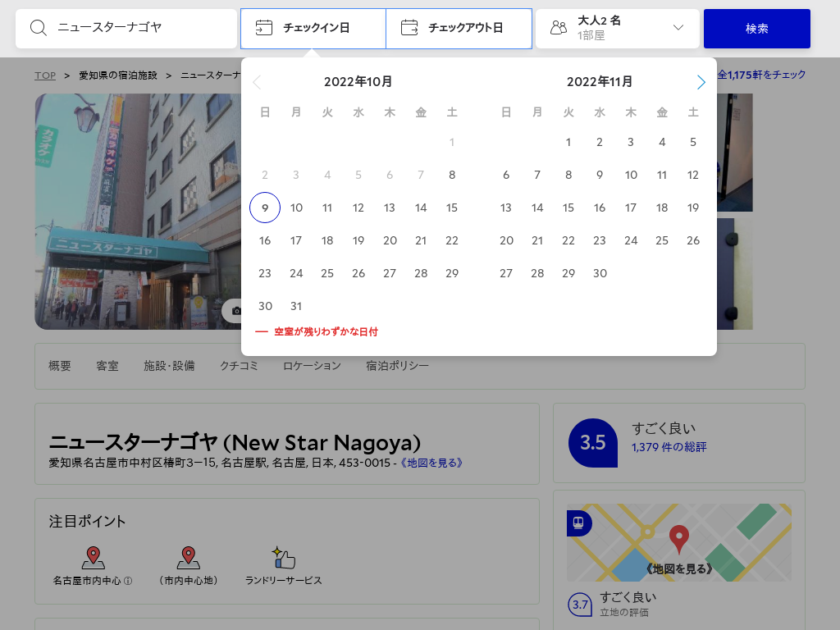Click 名古屋市内中心 location pin icon

(94, 558)
